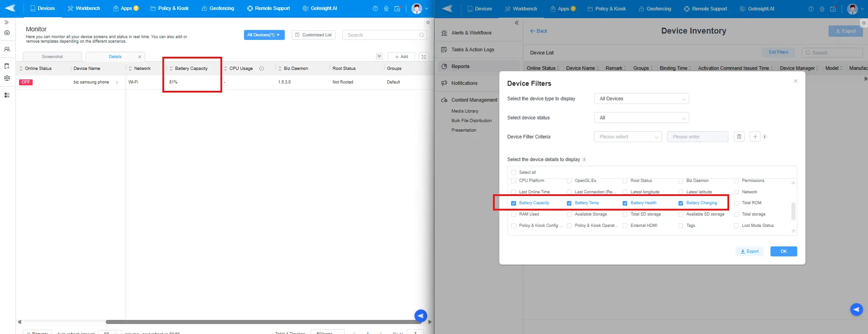Screen dimensions: 868x334
Task: Click the Back link in Device Inventory
Action: 538,31
